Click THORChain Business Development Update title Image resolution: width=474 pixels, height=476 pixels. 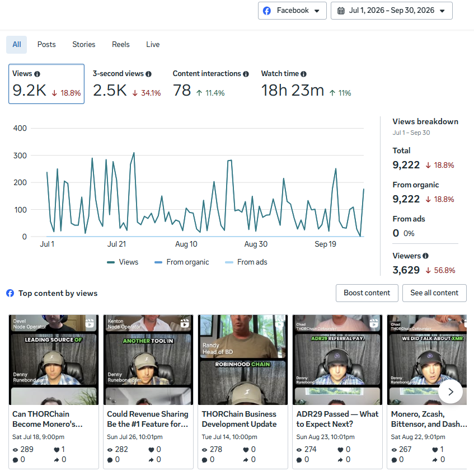click(x=239, y=420)
